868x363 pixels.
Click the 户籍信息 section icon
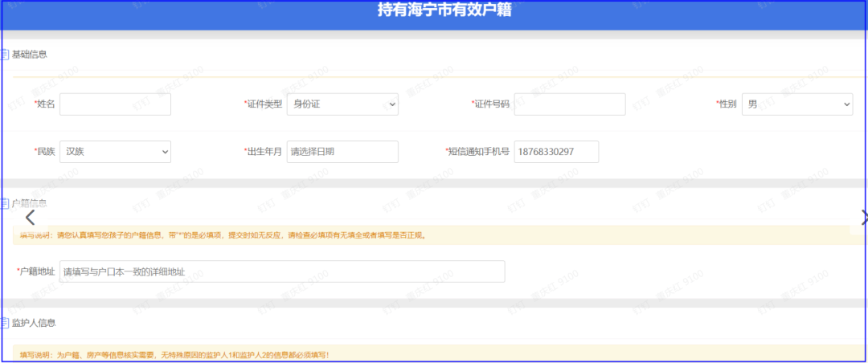(5, 203)
